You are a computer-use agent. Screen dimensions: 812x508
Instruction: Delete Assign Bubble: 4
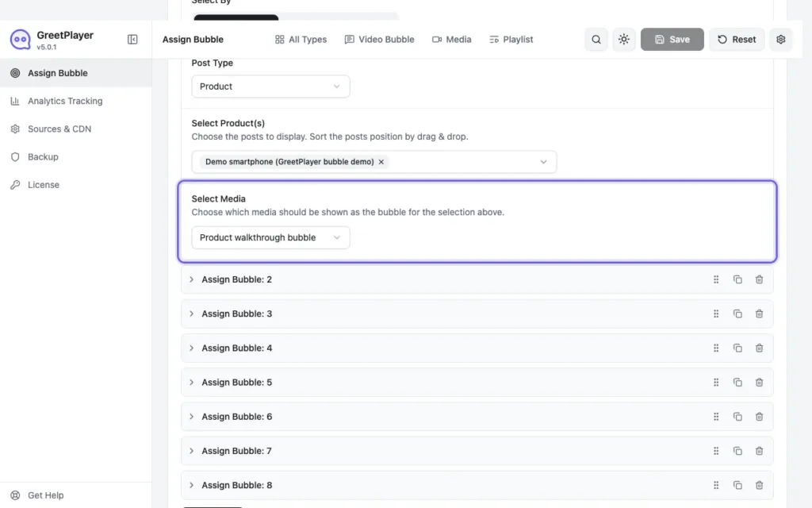pos(759,348)
